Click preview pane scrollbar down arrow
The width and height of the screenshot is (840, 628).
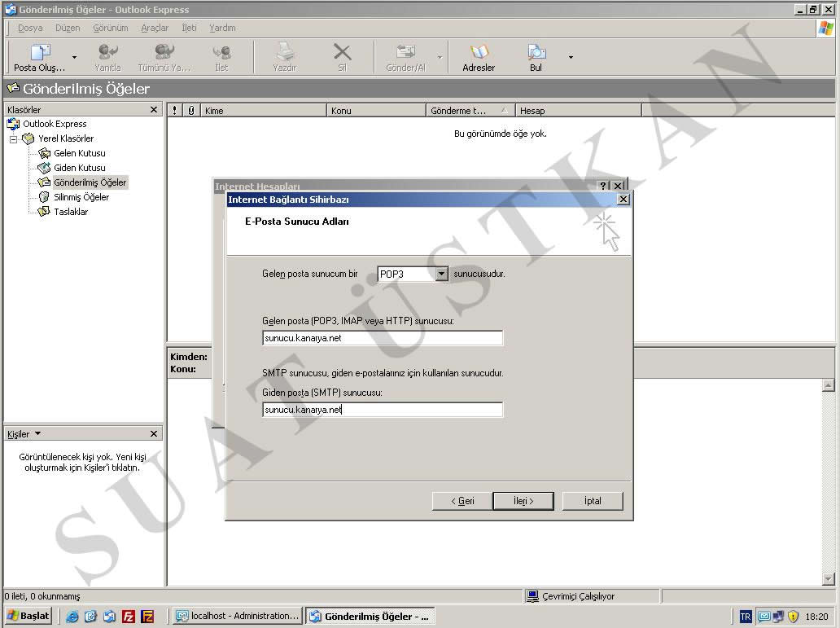click(829, 579)
